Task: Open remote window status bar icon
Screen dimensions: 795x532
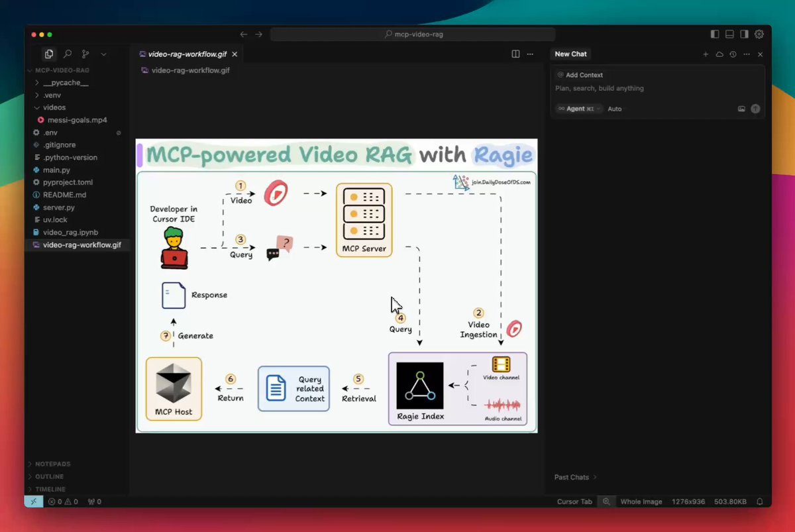Action: (34, 502)
